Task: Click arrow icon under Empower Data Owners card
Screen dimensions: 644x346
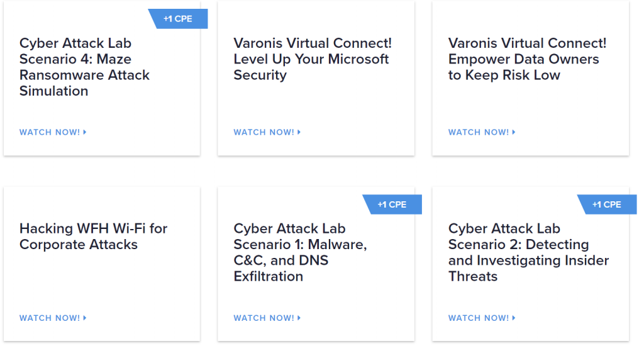Action: click(514, 132)
